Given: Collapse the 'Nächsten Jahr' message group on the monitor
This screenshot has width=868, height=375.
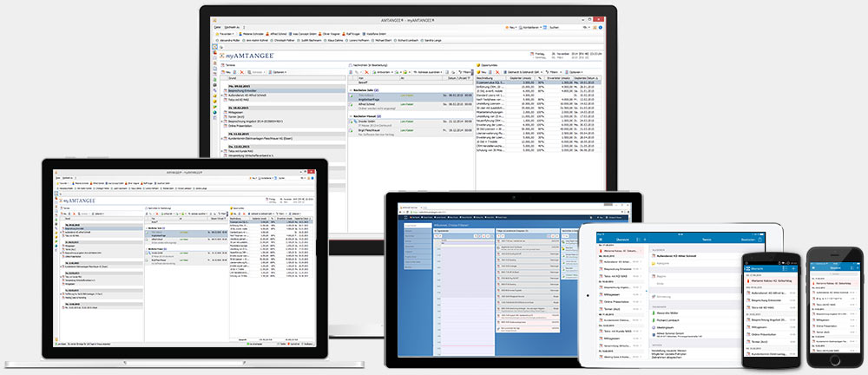Looking at the screenshot, I should (x=350, y=89).
